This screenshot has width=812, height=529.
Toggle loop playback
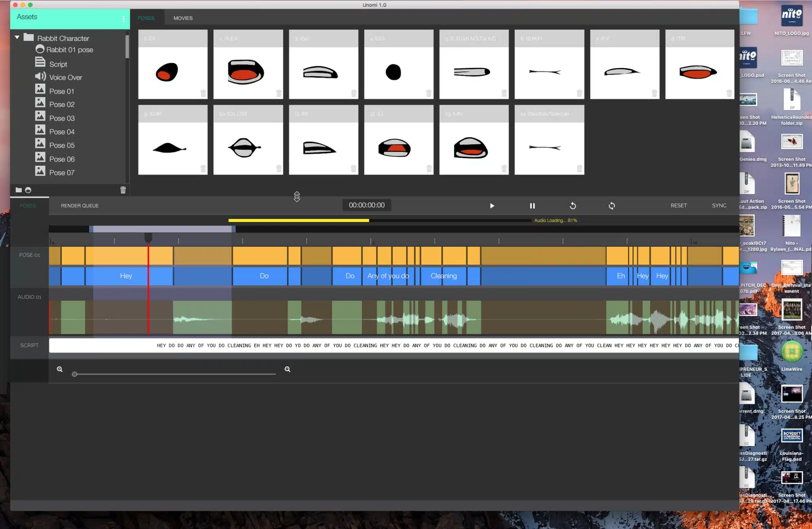click(612, 206)
